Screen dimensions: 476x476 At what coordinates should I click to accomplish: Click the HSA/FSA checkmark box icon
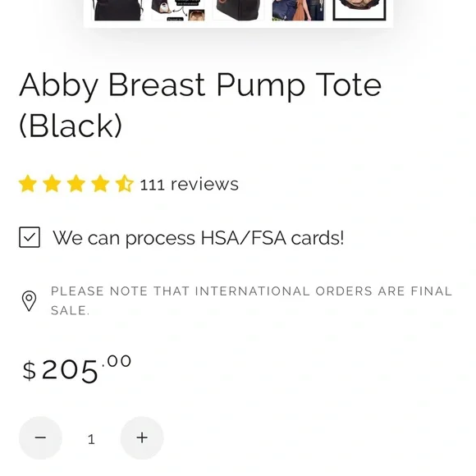click(30, 237)
